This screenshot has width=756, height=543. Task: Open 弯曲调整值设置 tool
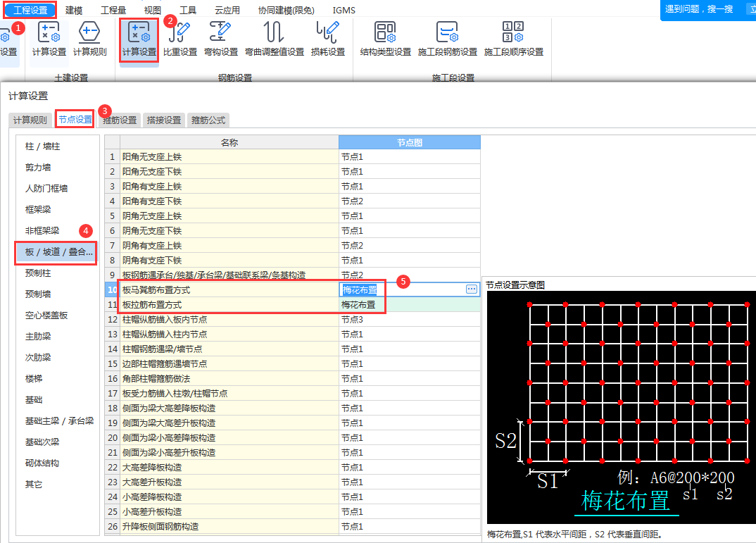275,39
